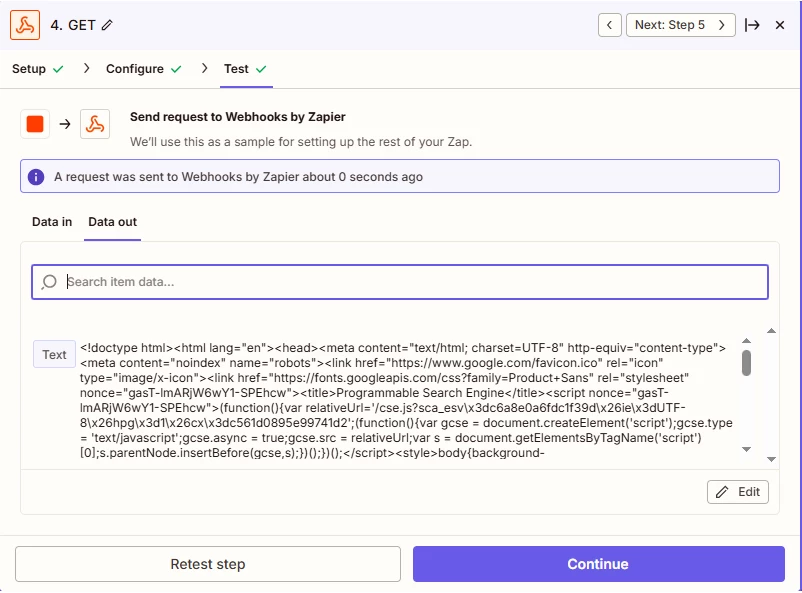Switch to the Setup tab
Image resolution: width=802 pixels, height=593 pixels.
[37, 69]
